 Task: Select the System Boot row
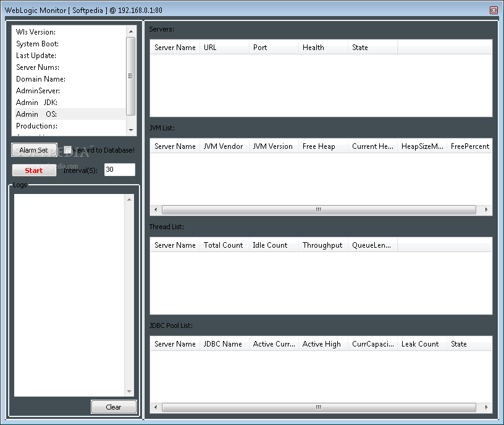(x=70, y=44)
